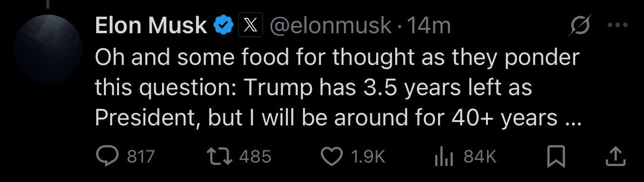Open the @elonmusk handle link
The width and height of the screenshot is (644, 182).
[331, 26]
